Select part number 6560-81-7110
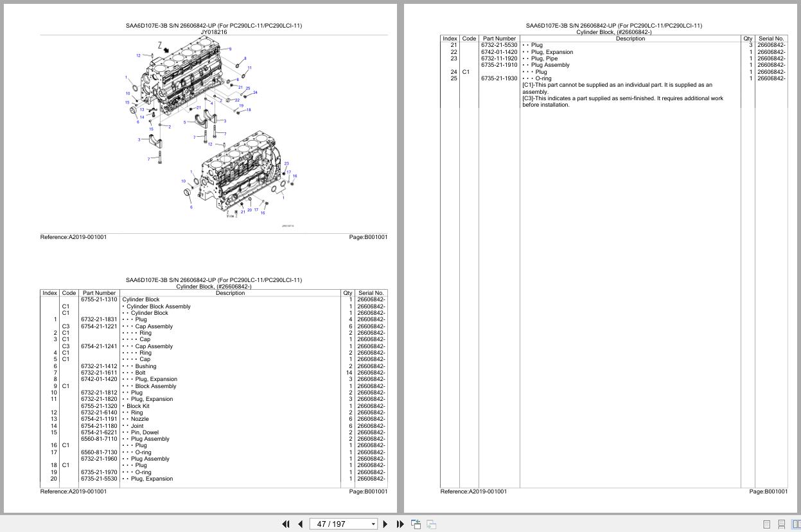This screenshot has width=801, height=532. tap(99, 439)
